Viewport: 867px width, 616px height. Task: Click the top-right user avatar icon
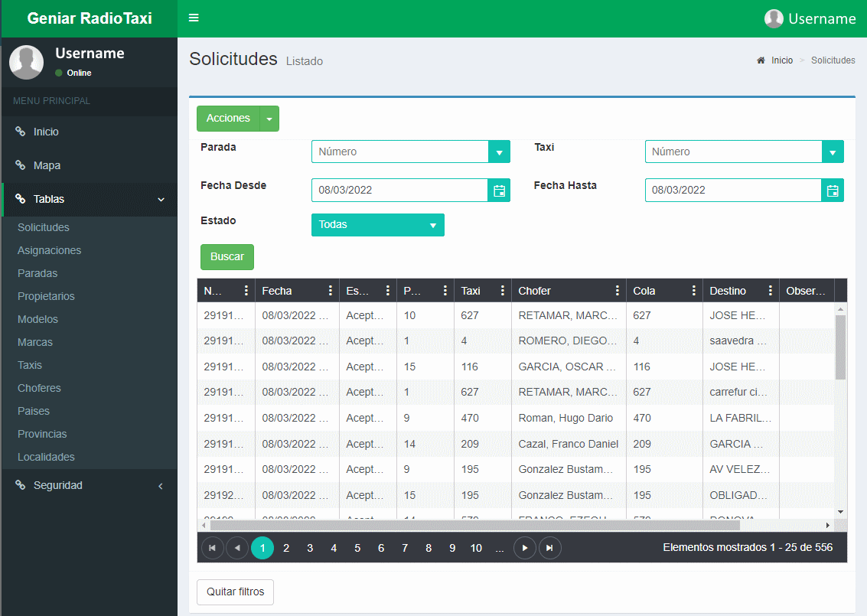coord(774,18)
